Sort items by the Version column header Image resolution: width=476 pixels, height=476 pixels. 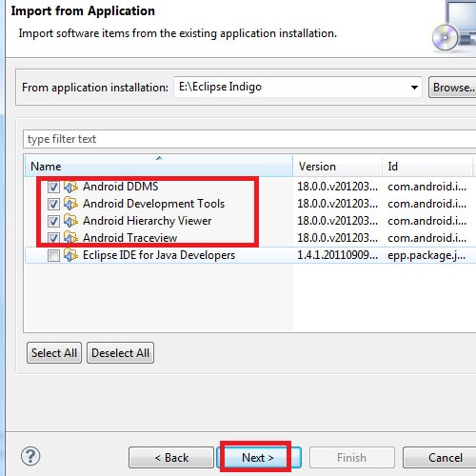[x=337, y=166]
